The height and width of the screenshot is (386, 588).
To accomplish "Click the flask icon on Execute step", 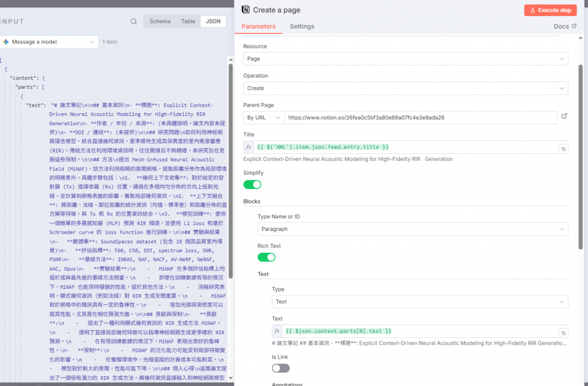I will point(532,10).
